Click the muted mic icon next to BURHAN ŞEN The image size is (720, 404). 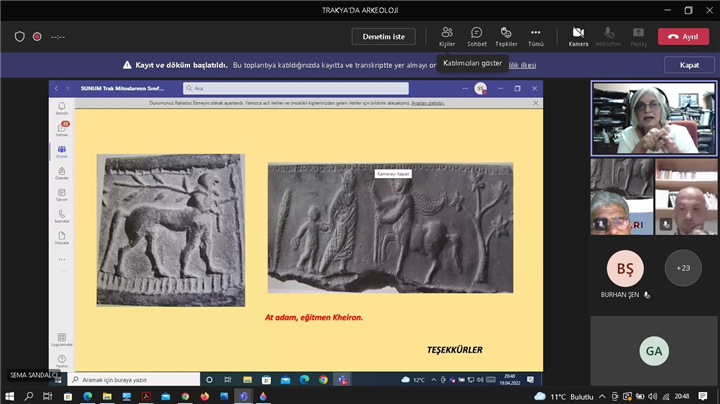pos(647,295)
